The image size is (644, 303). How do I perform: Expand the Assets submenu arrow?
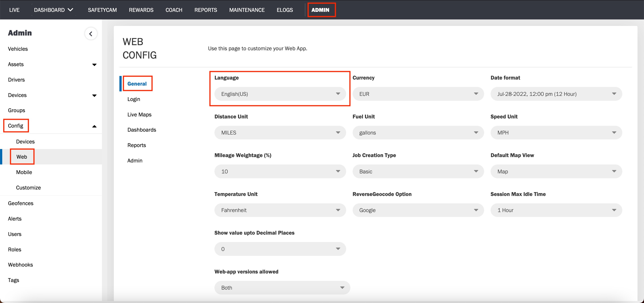click(94, 65)
